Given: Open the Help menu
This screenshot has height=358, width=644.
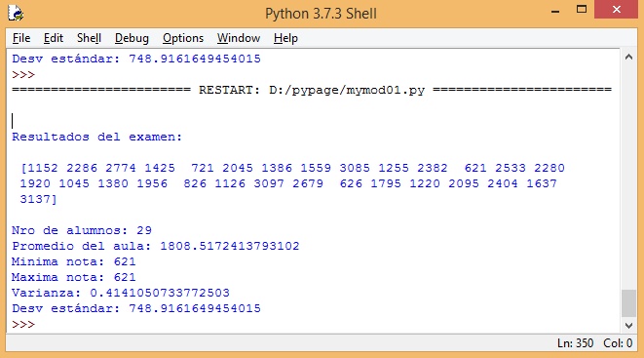Looking at the screenshot, I should click(285, 38).
